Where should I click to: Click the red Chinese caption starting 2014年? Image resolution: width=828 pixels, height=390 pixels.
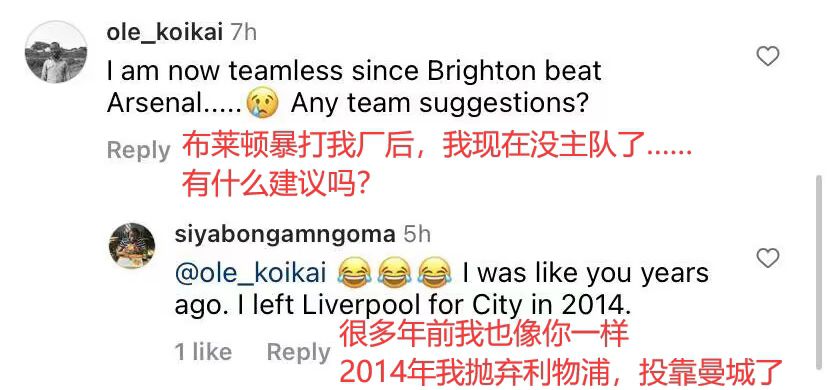(561, 373)
